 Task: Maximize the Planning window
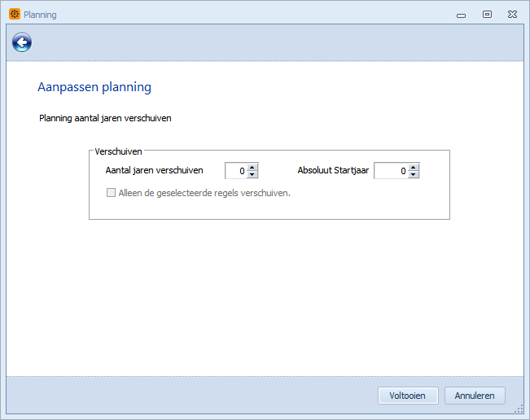click(x=487, y=15)
